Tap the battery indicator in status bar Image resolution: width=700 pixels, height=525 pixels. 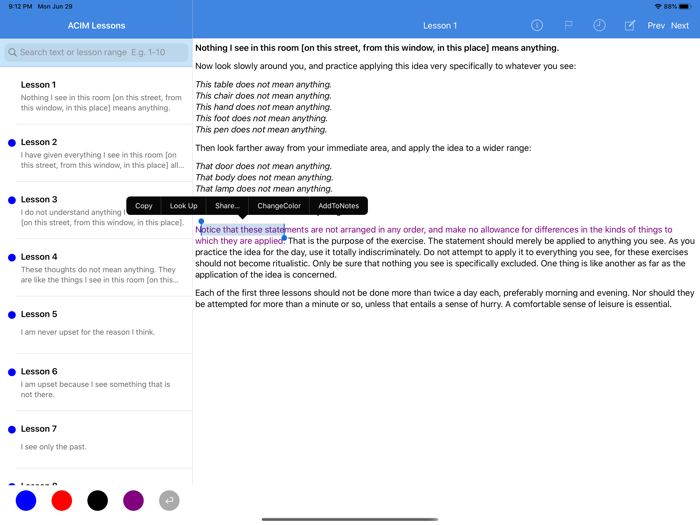coord(685,6)
